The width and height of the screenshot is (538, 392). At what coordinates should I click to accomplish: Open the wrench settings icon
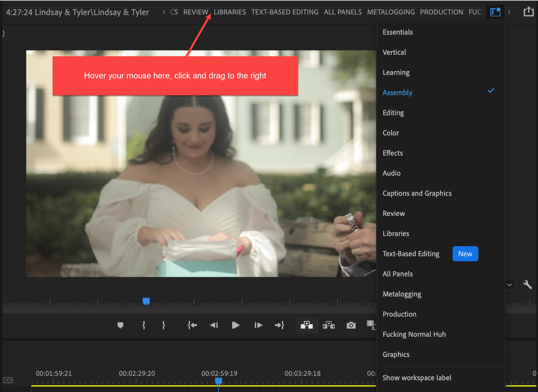click(527, 284)
